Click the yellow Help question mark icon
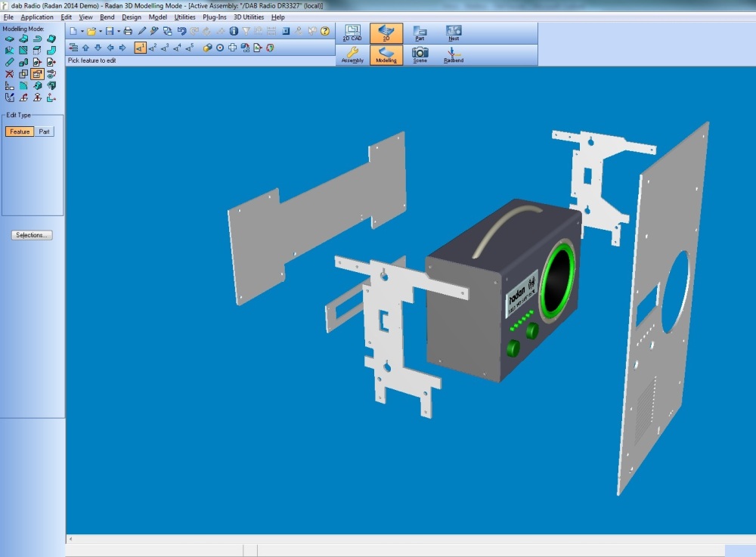Screen dimensions: 756x557 click(x=325, y=31)
